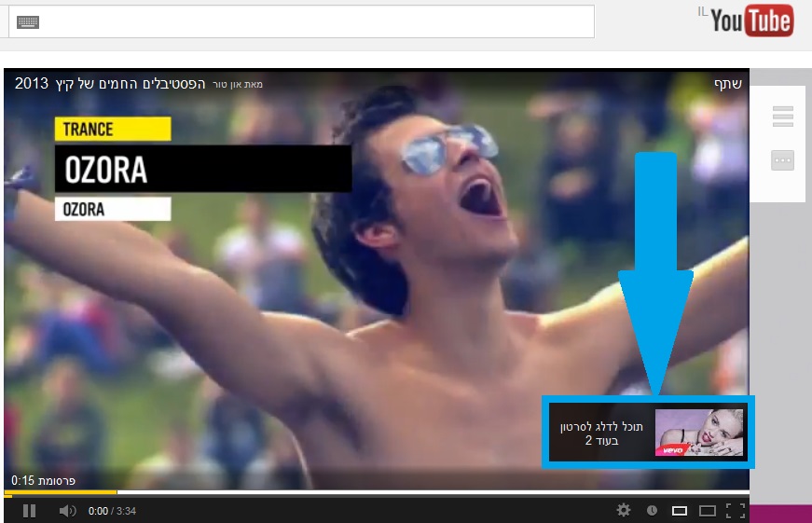Enter fullscreen mode
The width and height of the screenshot is (812, 523).
point(735,511)
